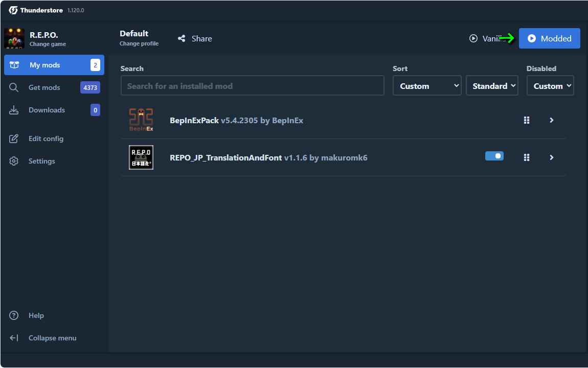588x368 pixels.
Task: Click the REPO_JP_TranslationAndFont mod icon
Action: (141, 157)
